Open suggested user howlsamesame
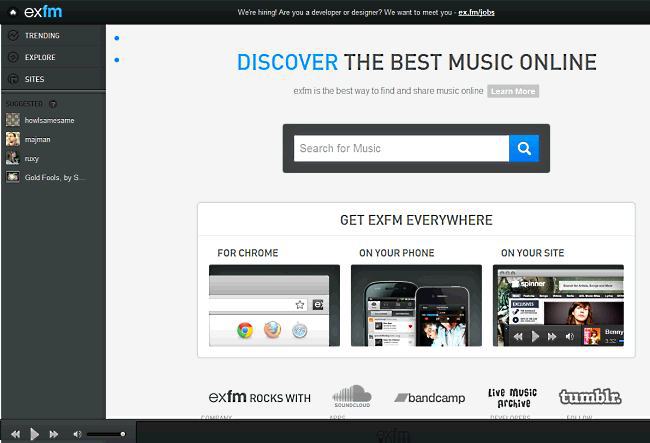The image size is (650, 443). (x=49, y=120)
